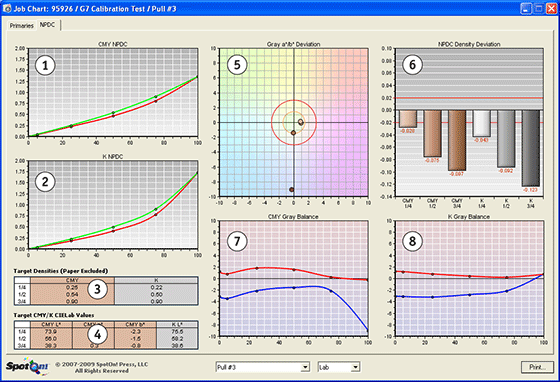The width and height of the screenshot is (560, 382).
Task: Click the orange data point near b* -1.5
Action: pos(293,133)
